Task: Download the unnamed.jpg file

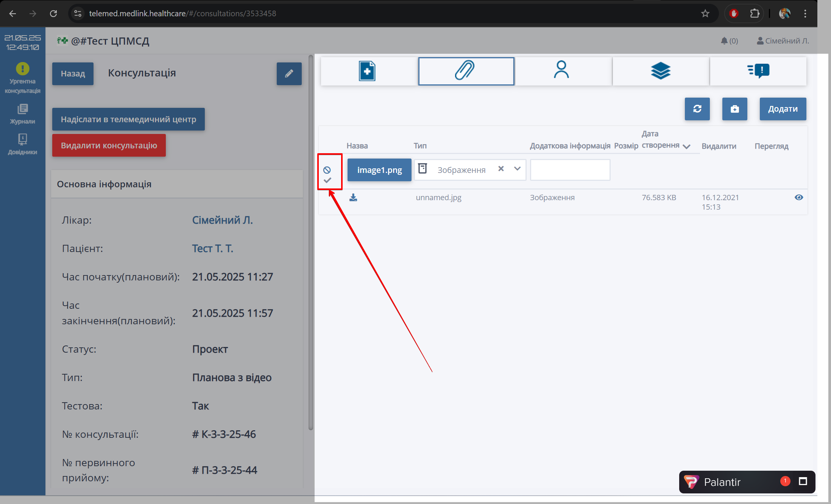Action: (x=353, y=198)
